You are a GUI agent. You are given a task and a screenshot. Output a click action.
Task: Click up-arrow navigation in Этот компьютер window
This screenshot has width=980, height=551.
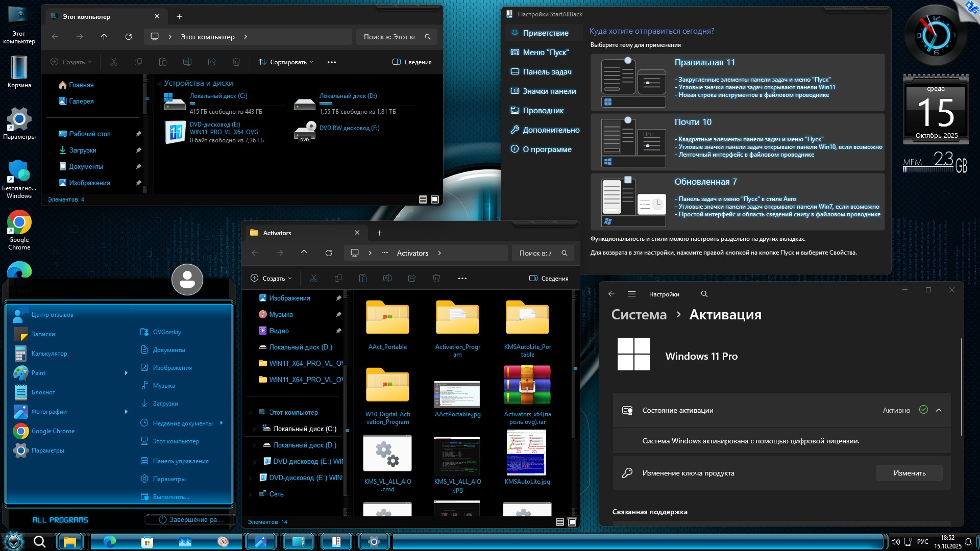tap(104, 37)
